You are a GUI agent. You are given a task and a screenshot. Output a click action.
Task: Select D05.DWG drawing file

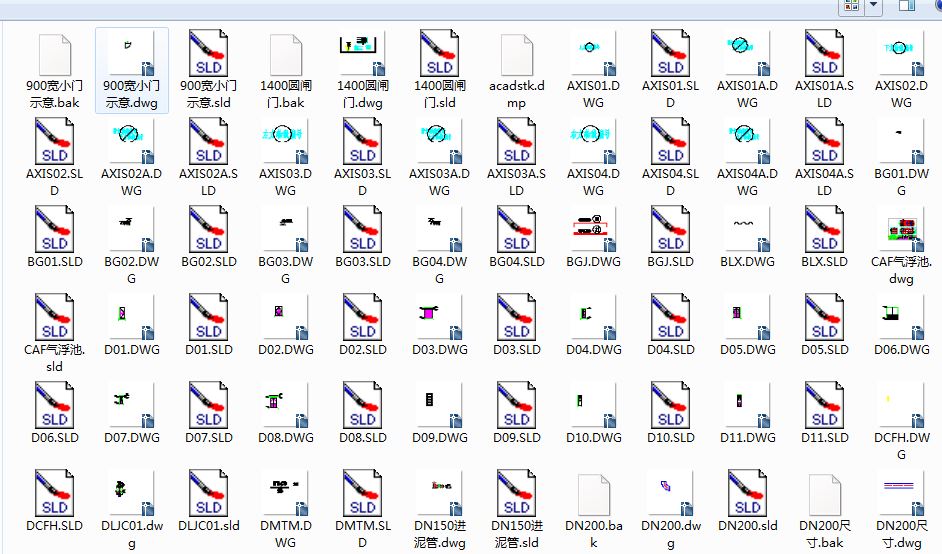747,318
